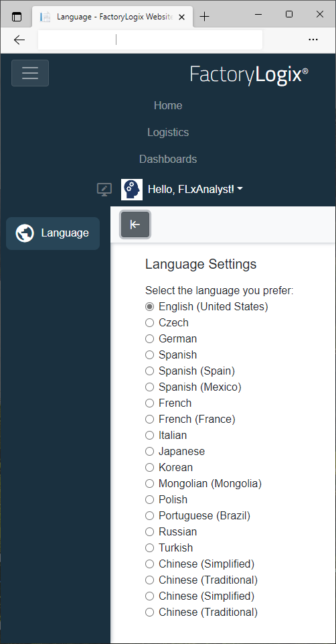Click the browser back arrow

[x=19, y=40]
